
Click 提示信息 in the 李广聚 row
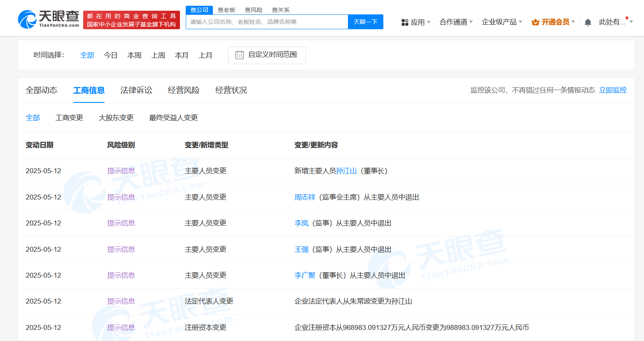(121, 275)
